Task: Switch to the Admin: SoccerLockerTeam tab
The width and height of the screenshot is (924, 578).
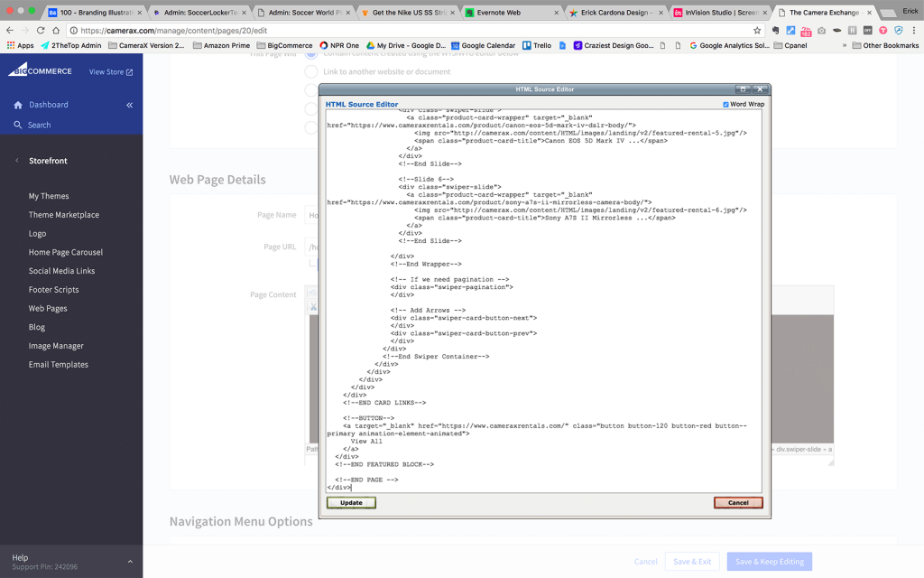Action: 199,13
